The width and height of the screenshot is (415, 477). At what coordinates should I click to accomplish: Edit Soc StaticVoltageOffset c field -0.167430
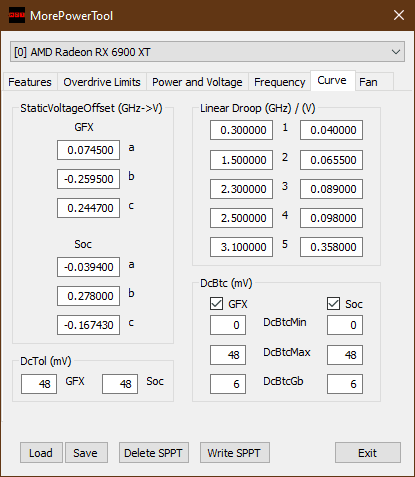(88, 325)
